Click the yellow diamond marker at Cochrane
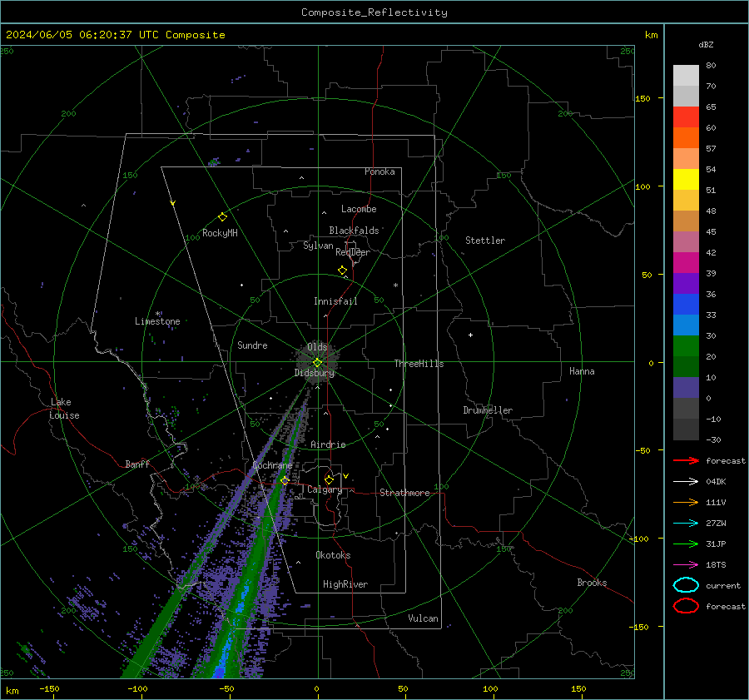Screen dimensions: 749x700 point(285,480)
